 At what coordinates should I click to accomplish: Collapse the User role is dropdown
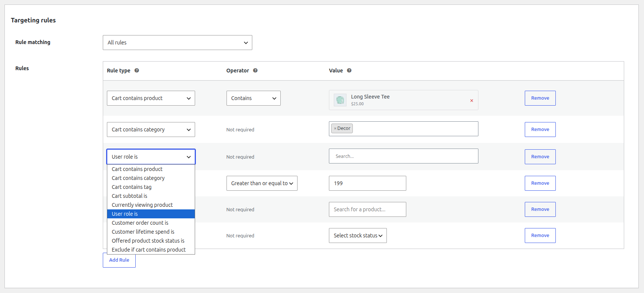[x=151, y=157]
